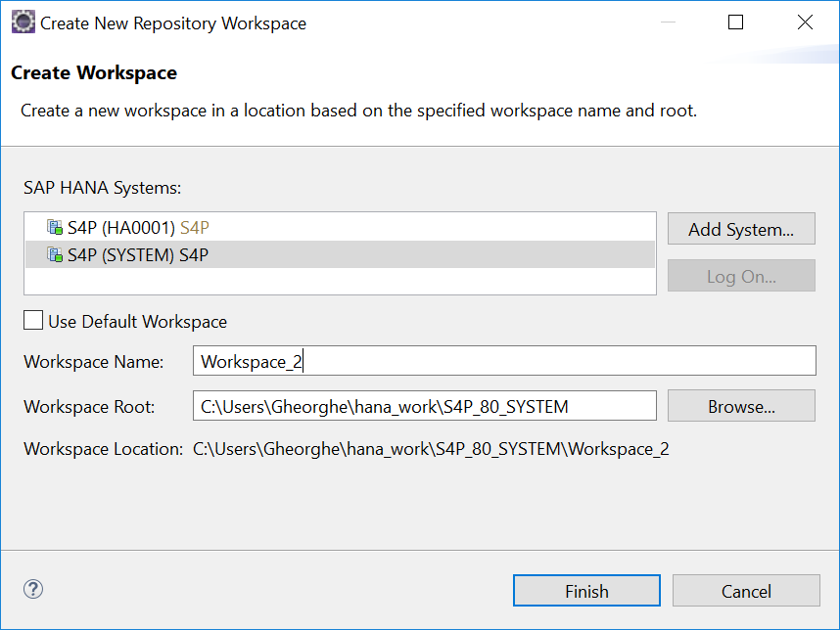The image size is (840, 630).
Task: Select the S4P (HA0001) S4P system row
Action: point(340,228)
